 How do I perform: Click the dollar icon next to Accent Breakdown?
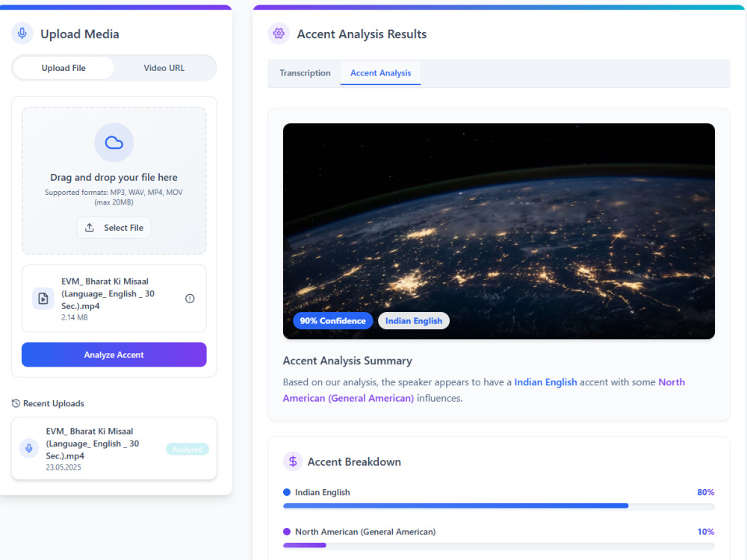(x=293, y=461)
